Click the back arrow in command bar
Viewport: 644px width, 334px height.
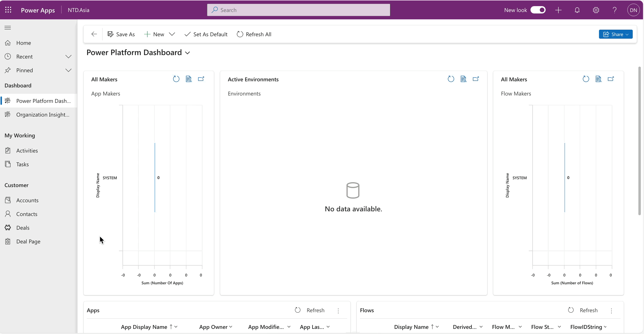pyautogui.click(x=94, y=34)
